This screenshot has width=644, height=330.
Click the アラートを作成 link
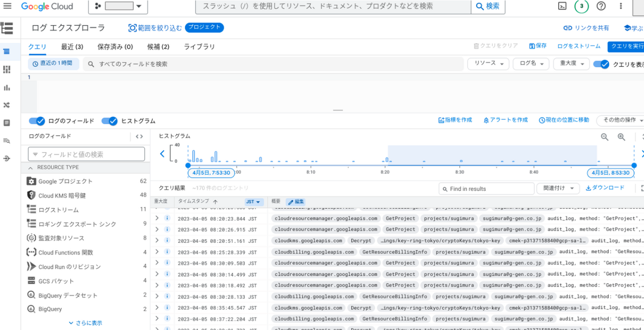click(506, 120)
